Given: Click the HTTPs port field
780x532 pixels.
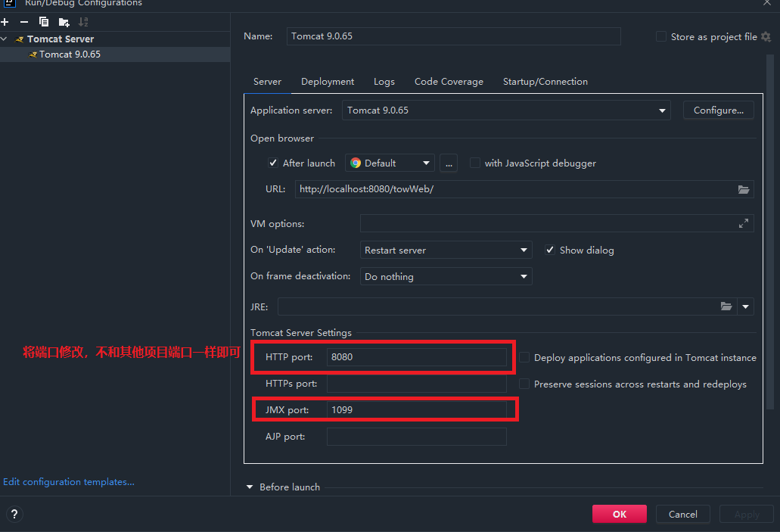Looking at the screenshot, I should point(416,384).
